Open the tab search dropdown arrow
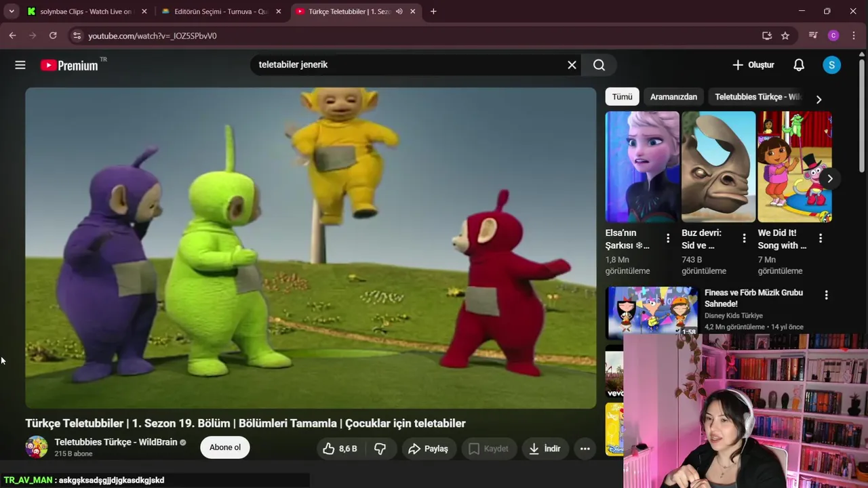 point(12,12)
